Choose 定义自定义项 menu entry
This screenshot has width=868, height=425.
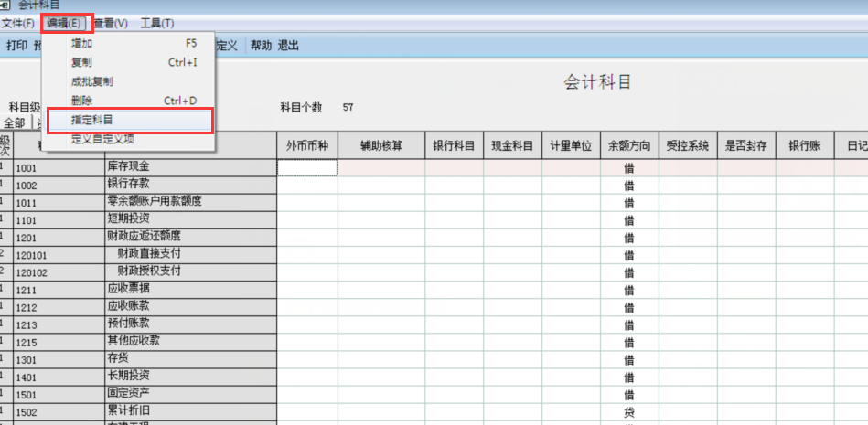102,139
